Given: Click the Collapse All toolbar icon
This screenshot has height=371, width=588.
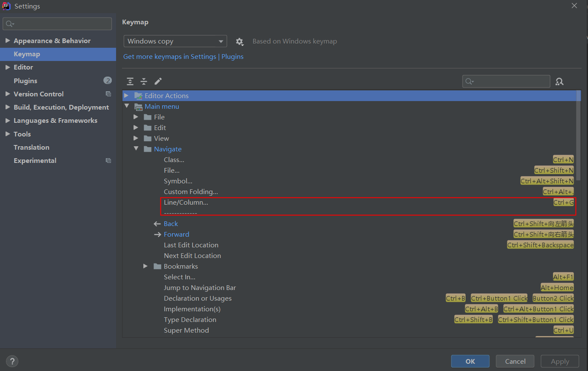Looking at the screenshot, I should [x=144, y=81].
